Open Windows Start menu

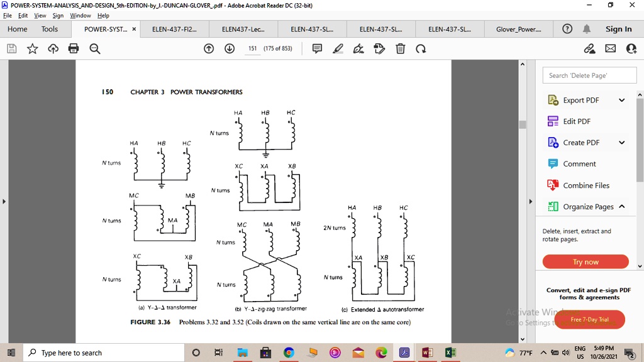[11, 353]
